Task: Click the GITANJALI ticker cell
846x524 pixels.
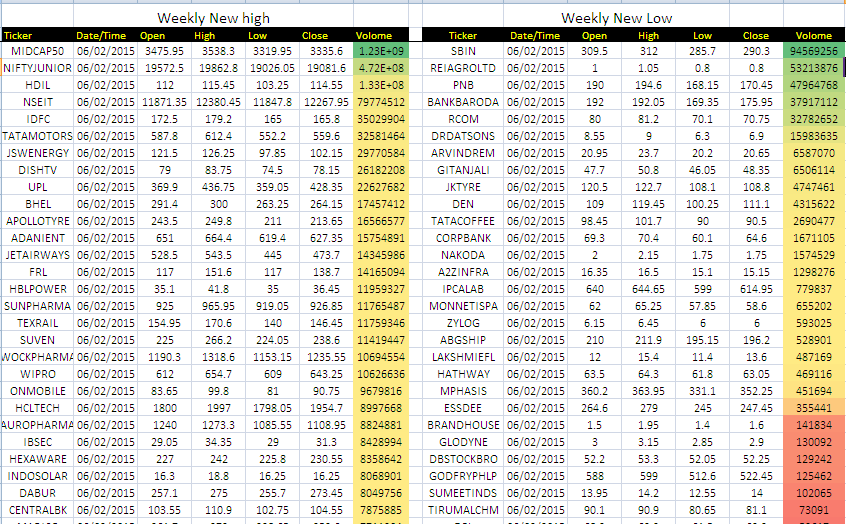Action: 463,170
